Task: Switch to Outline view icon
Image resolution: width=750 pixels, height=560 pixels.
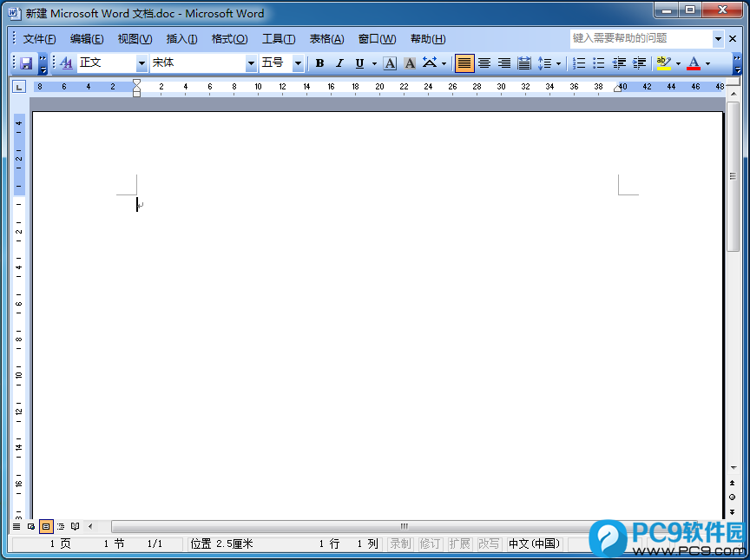Action: (x=61, y=526)
